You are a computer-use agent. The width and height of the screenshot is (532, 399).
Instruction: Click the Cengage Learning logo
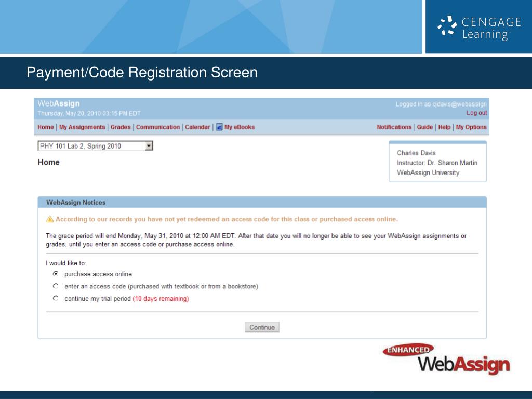point(479,28)
